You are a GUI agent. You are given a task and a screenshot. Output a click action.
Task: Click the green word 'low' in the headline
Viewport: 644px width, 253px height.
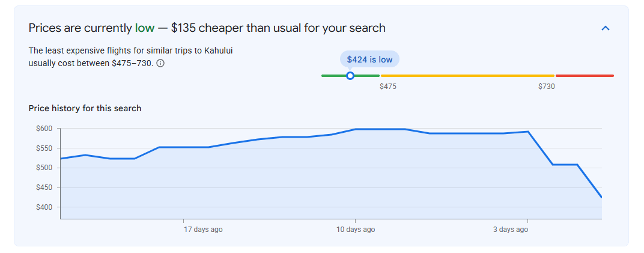tap(145, 28)
